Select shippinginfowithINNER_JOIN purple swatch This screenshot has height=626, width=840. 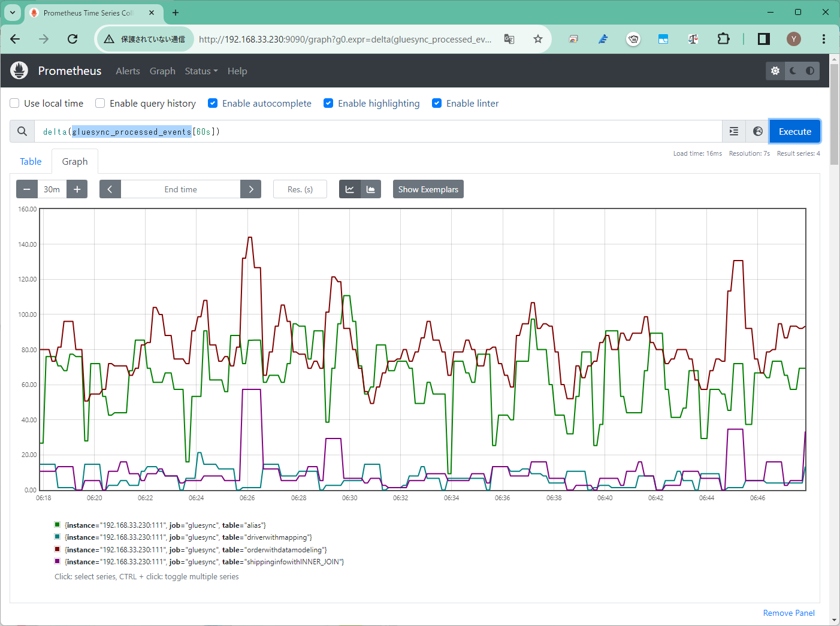coord(58,561)
